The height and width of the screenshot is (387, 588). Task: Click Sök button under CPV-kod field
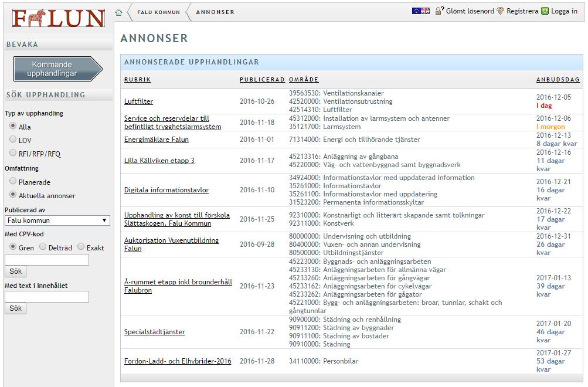pyautogui.click(x=15, y=271)
